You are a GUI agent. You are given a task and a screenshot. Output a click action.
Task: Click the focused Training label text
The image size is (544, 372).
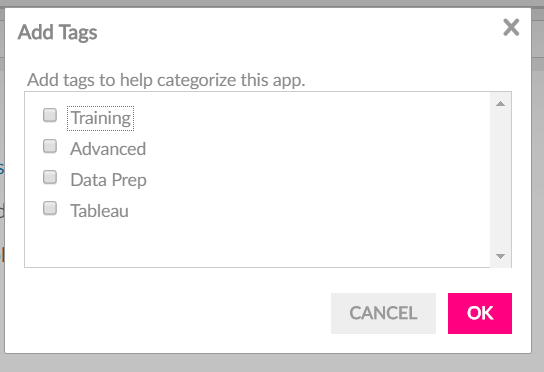coord(101,118)
